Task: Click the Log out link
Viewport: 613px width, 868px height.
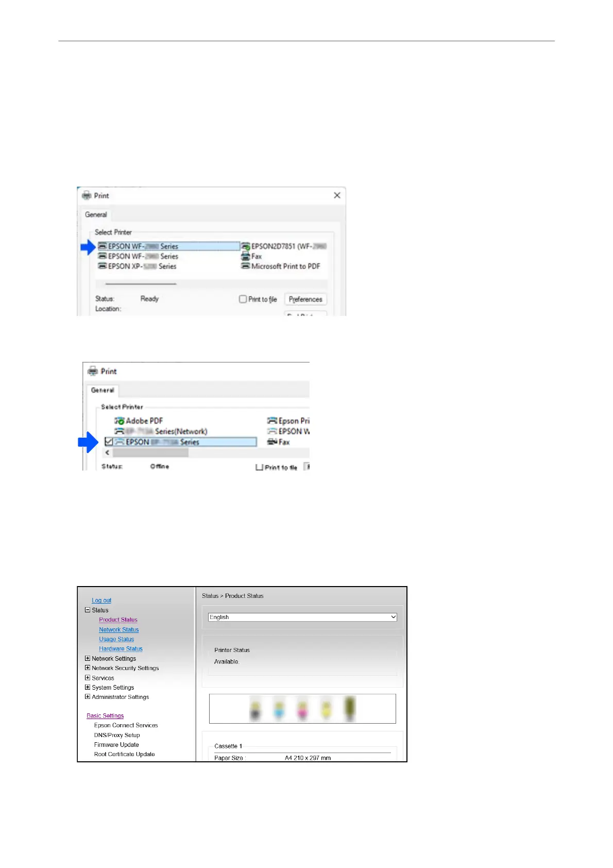Action: click(101, 600)
